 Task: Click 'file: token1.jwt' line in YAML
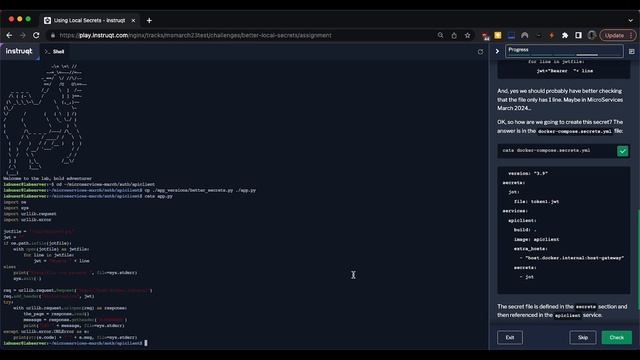536,202
